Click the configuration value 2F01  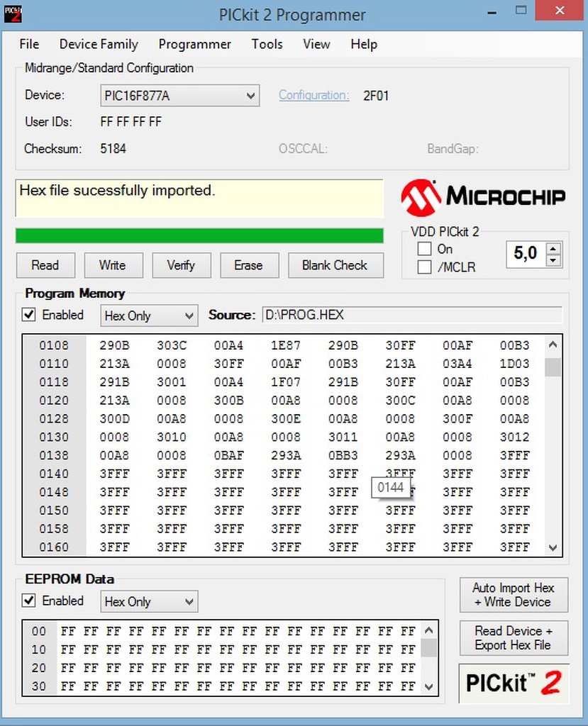point(376,96)
